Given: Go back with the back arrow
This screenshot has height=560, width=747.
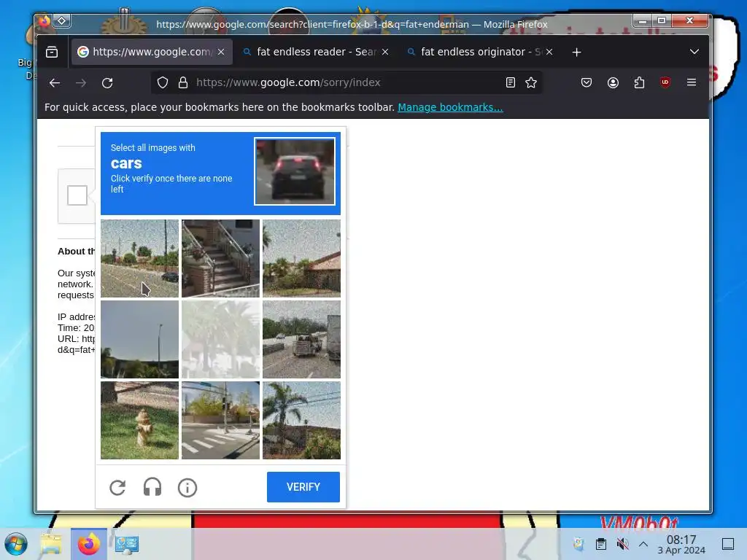Looking at the screenshot, I should pos(55,83).
